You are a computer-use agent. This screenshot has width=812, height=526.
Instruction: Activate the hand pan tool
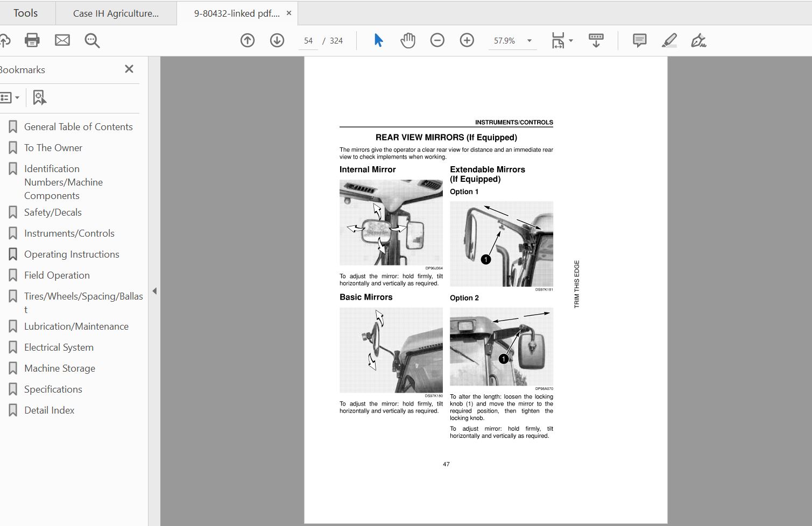[x=408, y=40]
